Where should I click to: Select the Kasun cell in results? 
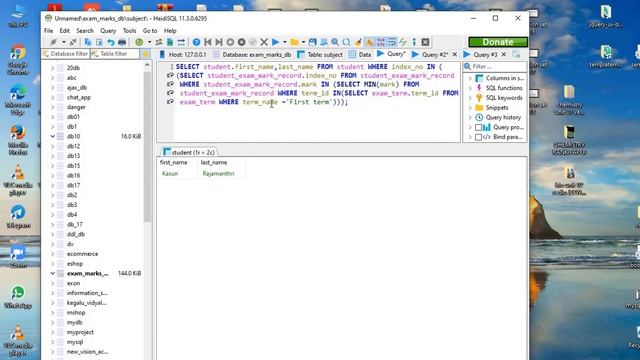tap(178, 173)
